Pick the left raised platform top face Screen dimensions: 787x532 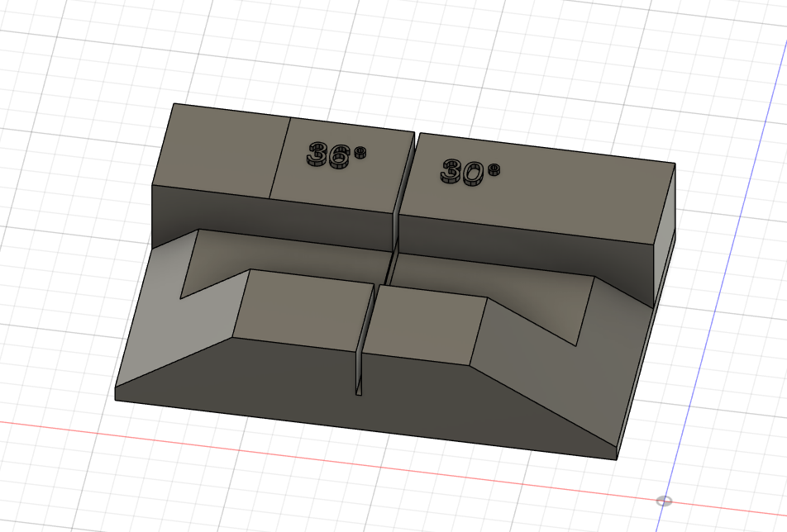click(303, 308)
